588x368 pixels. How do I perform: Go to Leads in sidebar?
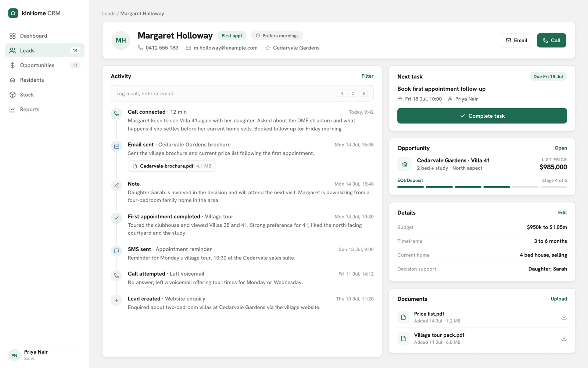pyautogui.click(x=45, y=50)
